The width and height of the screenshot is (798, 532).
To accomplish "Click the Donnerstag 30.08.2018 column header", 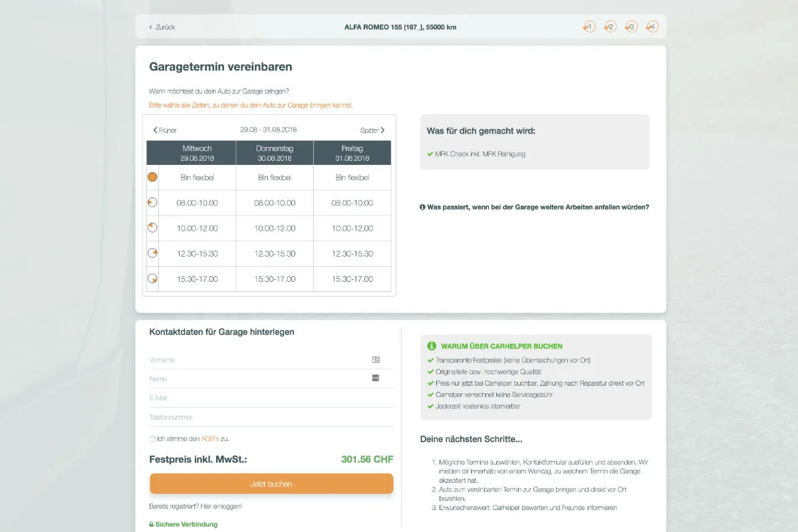I will [275, 153].
